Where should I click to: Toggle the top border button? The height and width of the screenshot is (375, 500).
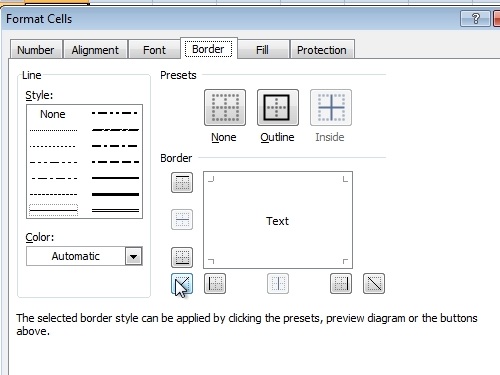(x=182, y=182)
